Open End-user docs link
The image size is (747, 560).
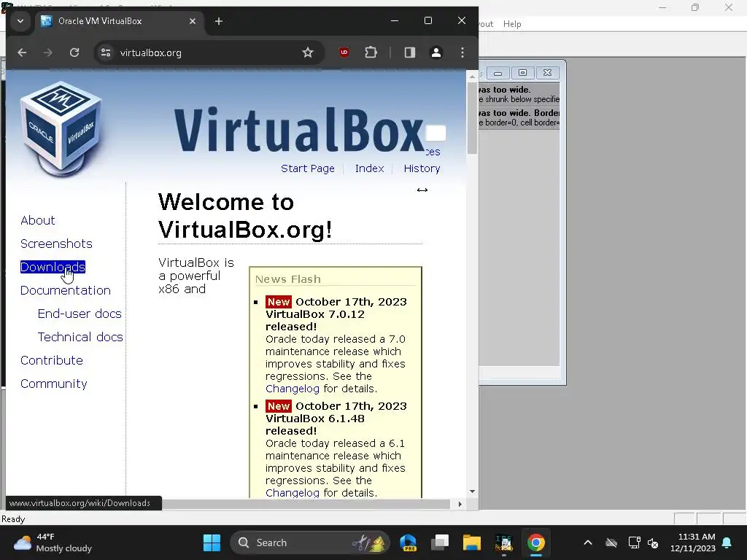(x=80, y=314)
